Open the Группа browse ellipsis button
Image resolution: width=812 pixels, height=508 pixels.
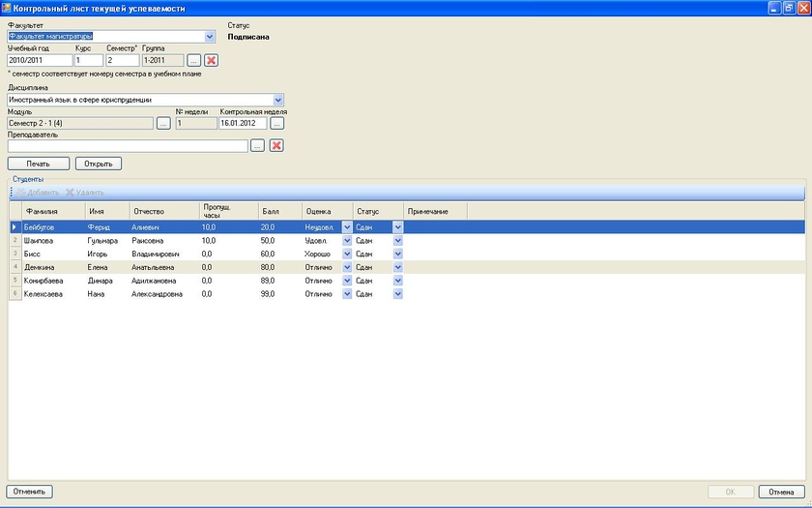(193, 60)
